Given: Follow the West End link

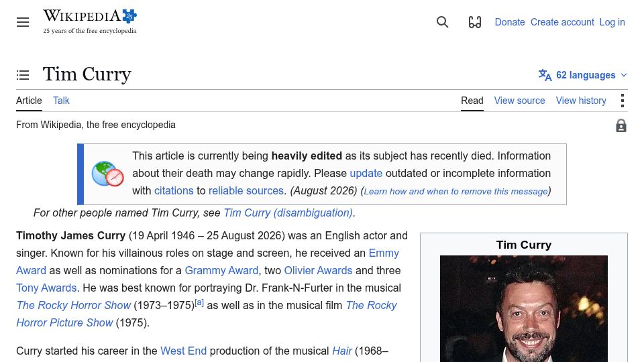Looking at the screenshot, I should click(183, 351).
